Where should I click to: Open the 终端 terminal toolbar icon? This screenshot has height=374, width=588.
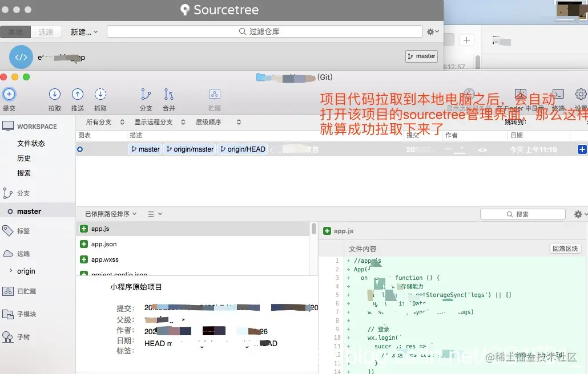tap(558, 93)
